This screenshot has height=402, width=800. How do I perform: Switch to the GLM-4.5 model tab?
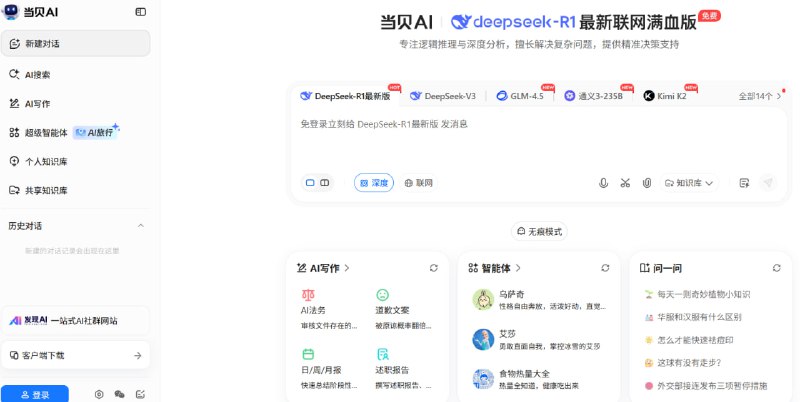[x=520, y=96]
